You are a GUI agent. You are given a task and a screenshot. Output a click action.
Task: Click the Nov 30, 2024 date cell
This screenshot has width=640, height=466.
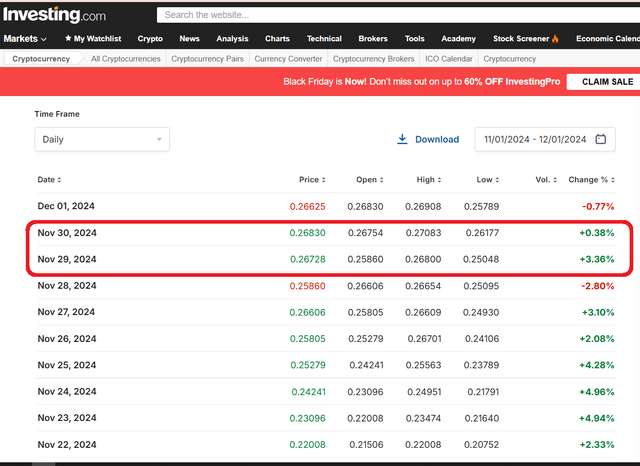coord(67,233)
